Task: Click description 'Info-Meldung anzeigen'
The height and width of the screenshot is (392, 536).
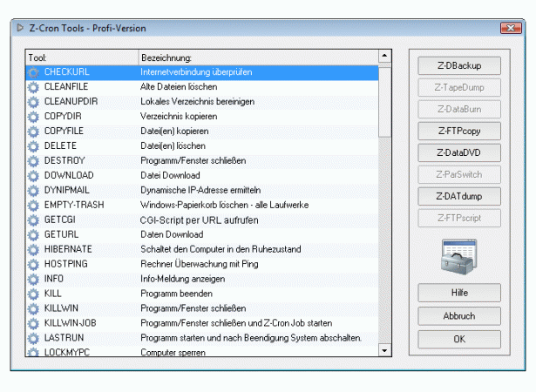Action: point(183,279)
